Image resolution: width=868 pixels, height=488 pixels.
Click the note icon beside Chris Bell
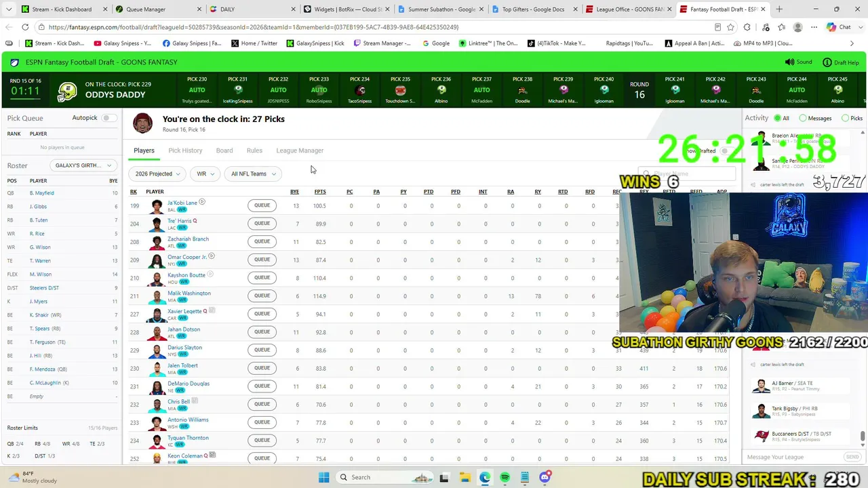pos(195,401)
